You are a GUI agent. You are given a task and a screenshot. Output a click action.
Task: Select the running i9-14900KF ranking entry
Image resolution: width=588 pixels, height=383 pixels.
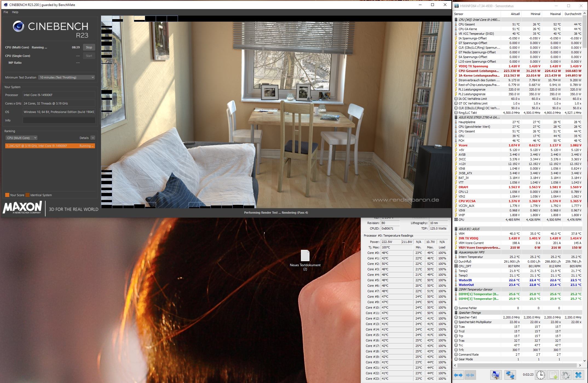coord(50,146)
